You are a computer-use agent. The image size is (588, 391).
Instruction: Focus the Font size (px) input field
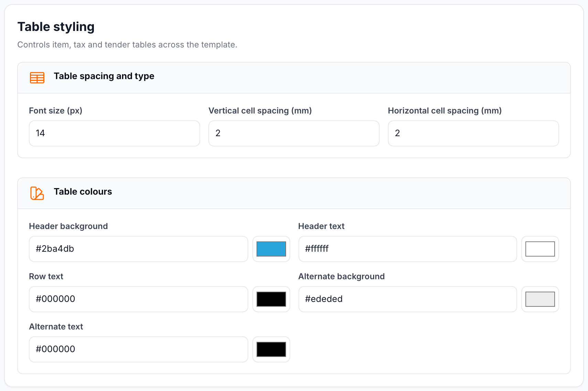[x=115, y=133]
